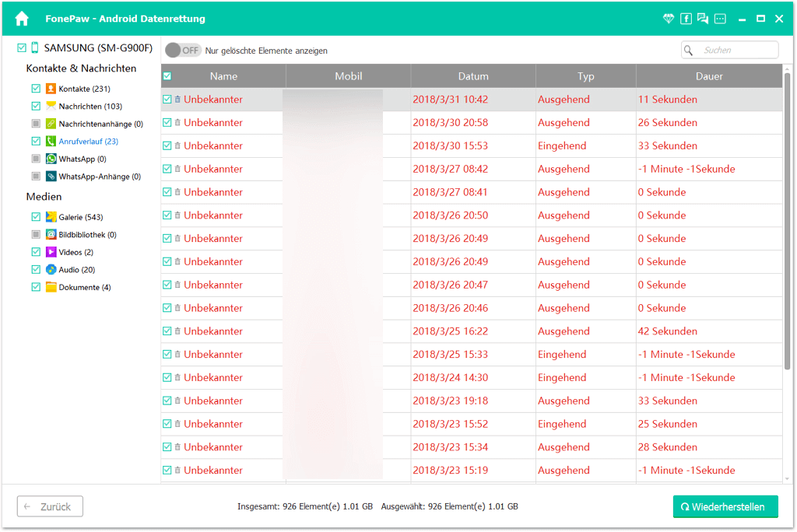
Task: Click the Anrufverlauf green phone icon
Action: coord(51,142)
